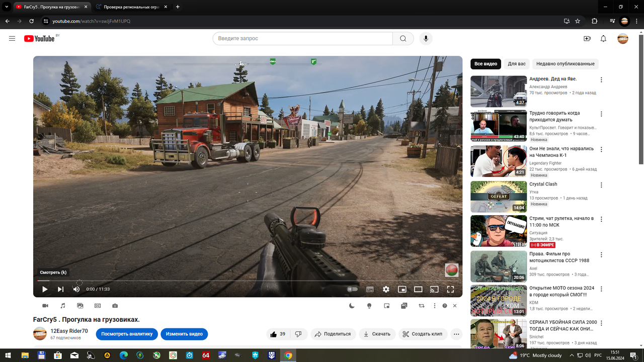644x362 pixels.
Task: Switch to miniplayer mode
Action: tap(402, 289)
